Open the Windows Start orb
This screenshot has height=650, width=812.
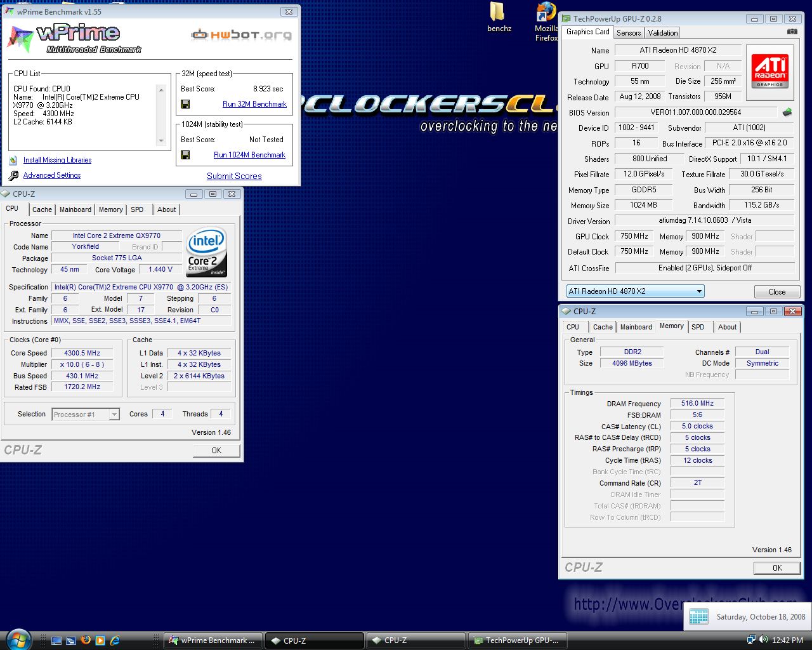click(x=18, y=639)
